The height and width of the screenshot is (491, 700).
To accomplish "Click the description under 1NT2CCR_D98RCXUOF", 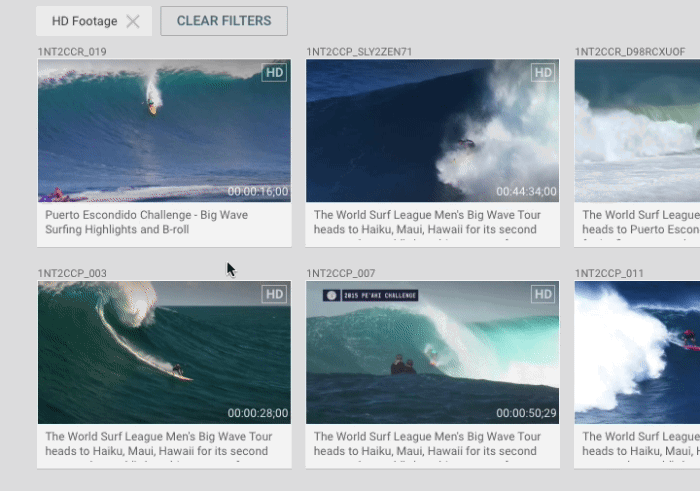I will click(641, 225).
